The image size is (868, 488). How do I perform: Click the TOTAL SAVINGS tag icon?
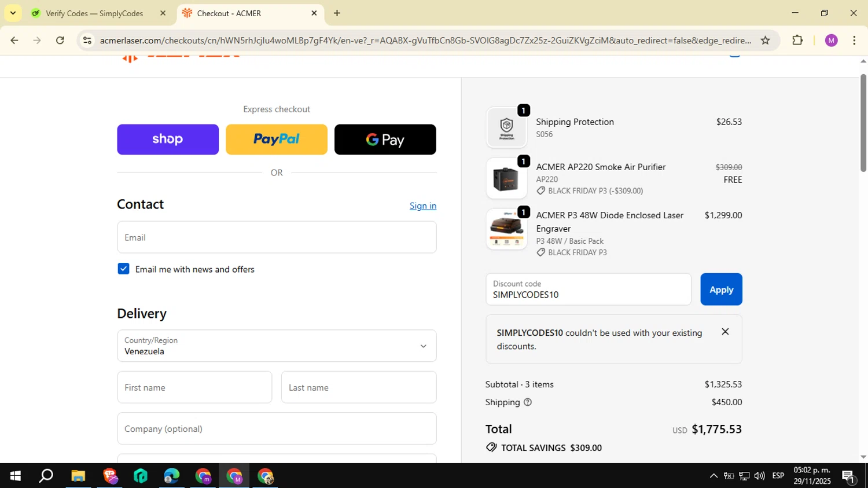[491, 447]
